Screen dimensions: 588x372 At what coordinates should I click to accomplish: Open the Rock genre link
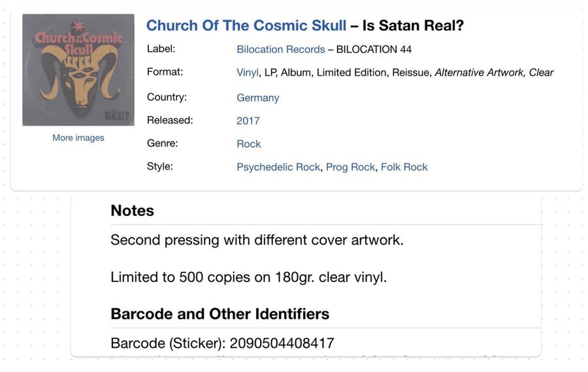tap(249, 144)
